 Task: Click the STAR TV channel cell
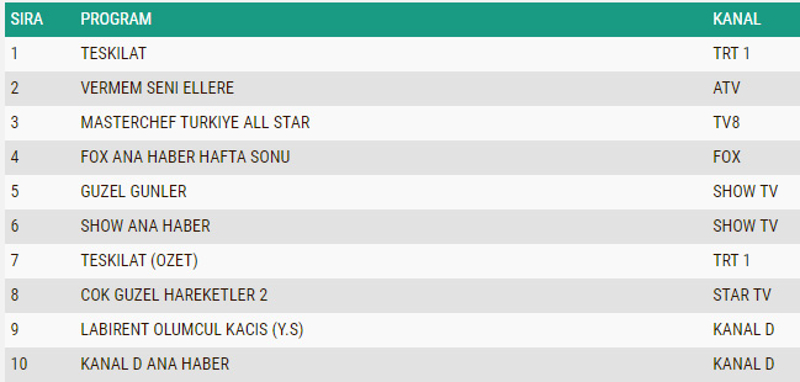coord(742,295)
